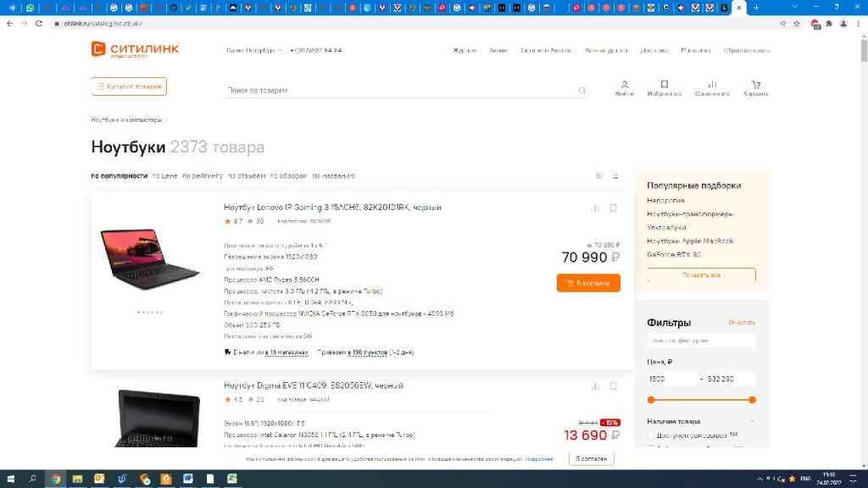Open the Каталог товаров button
Screen dimensions: 868x488
click(x=129, y=86)
